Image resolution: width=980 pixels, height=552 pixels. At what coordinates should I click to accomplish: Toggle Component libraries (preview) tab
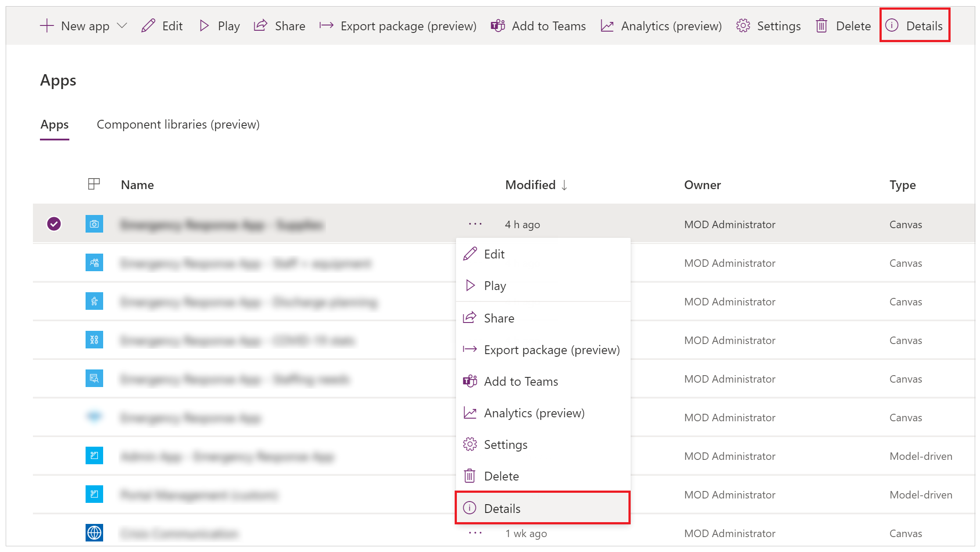click(x=179, y=124)
